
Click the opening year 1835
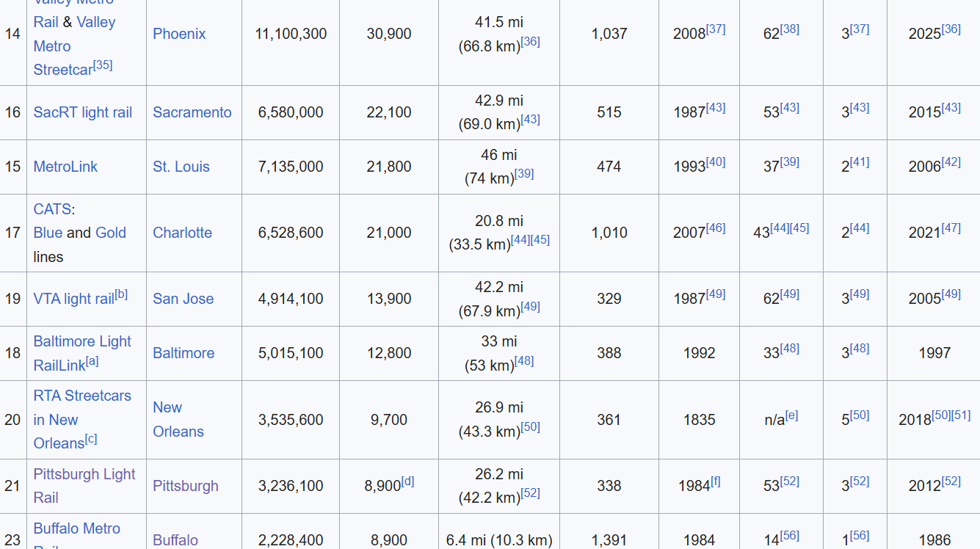click(x=699, y=420)
